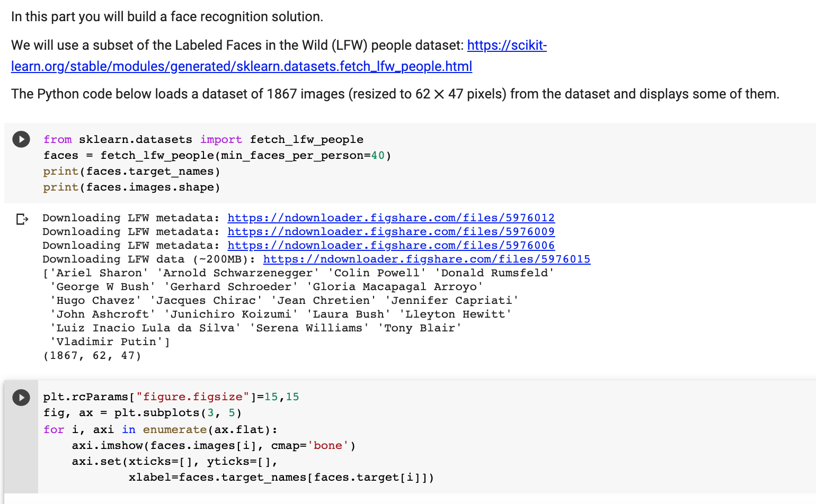This screenshot has width=816, height=504.
Task: Open the LFW metadata link ending in 5976006
Action: tap(391, 245)
